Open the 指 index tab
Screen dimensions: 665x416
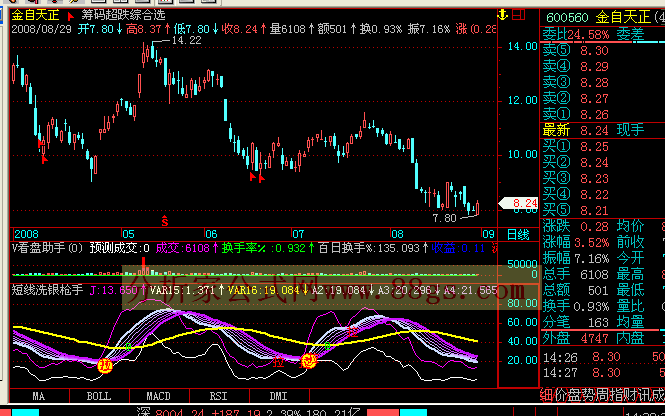tap(617, 395)
